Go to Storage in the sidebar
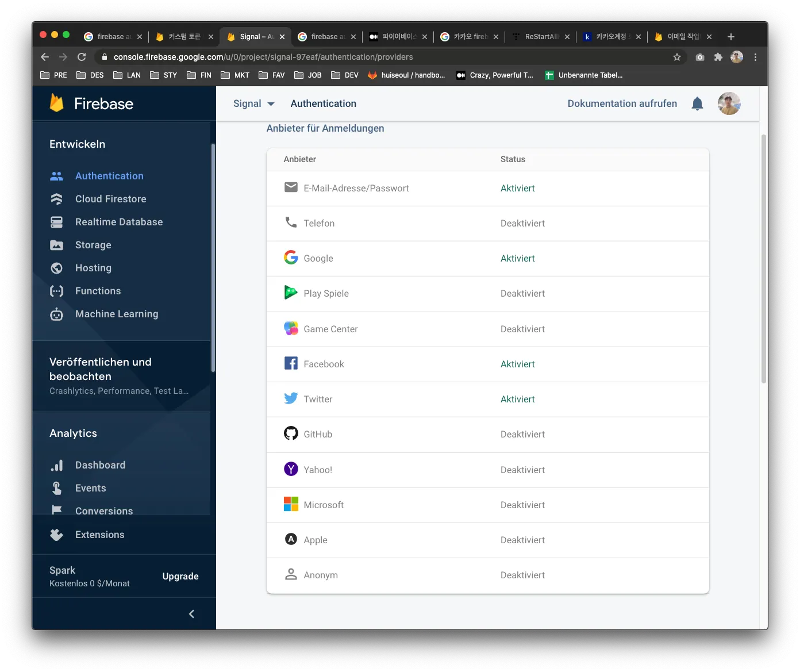 point(93,245)
